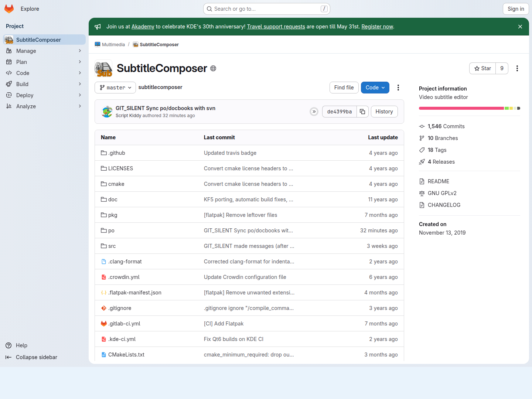Open the cmake folder
The height and width of the screenshot is (399, 532).
point(116,184)
